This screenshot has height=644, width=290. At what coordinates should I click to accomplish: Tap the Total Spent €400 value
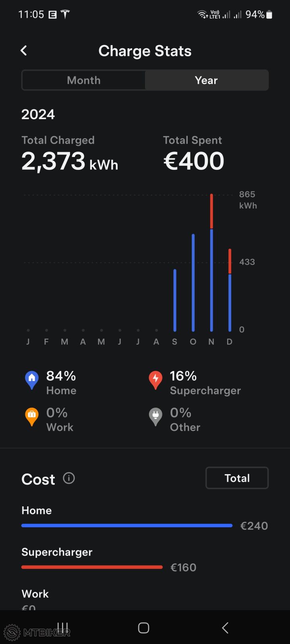[194, 161]
